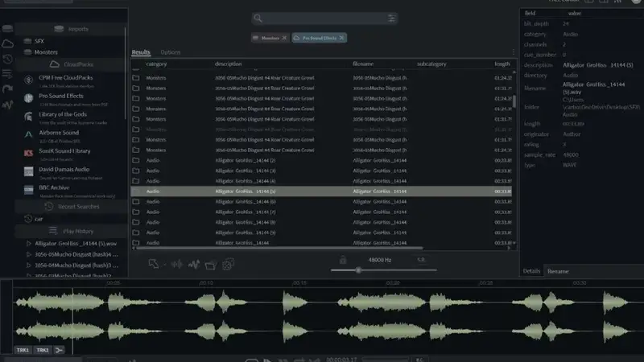Click in the search input field
This screenshot has height=362, width=644.
[324, 18]
